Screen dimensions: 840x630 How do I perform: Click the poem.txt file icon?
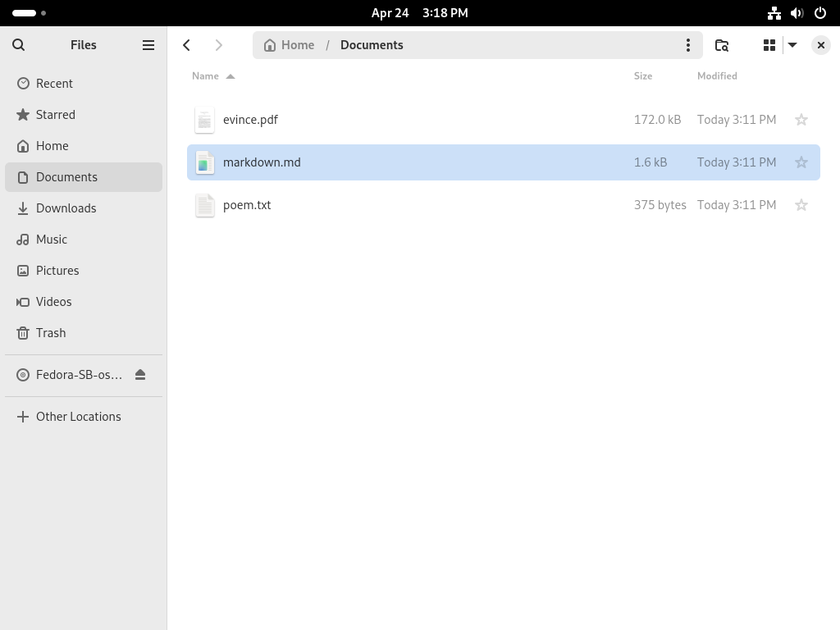[x=204, y=205]
